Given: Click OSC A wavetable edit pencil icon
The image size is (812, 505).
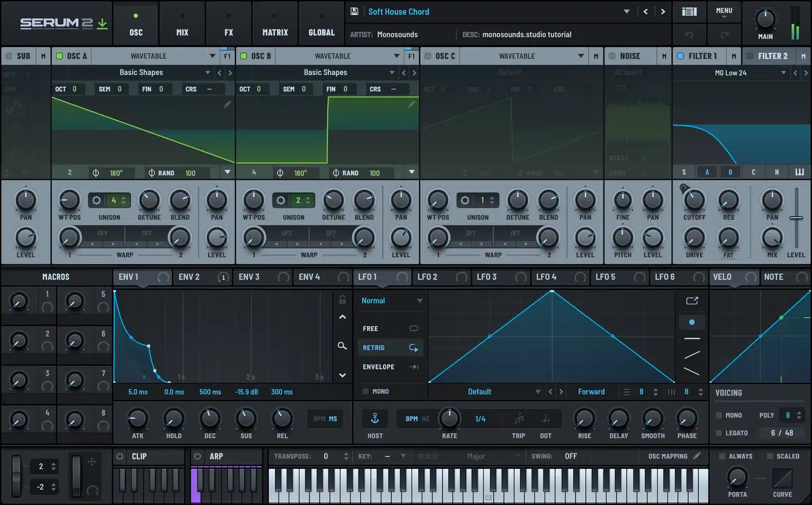Looking at the screenshot, I should pyautogui.click(x=227, y=104).
